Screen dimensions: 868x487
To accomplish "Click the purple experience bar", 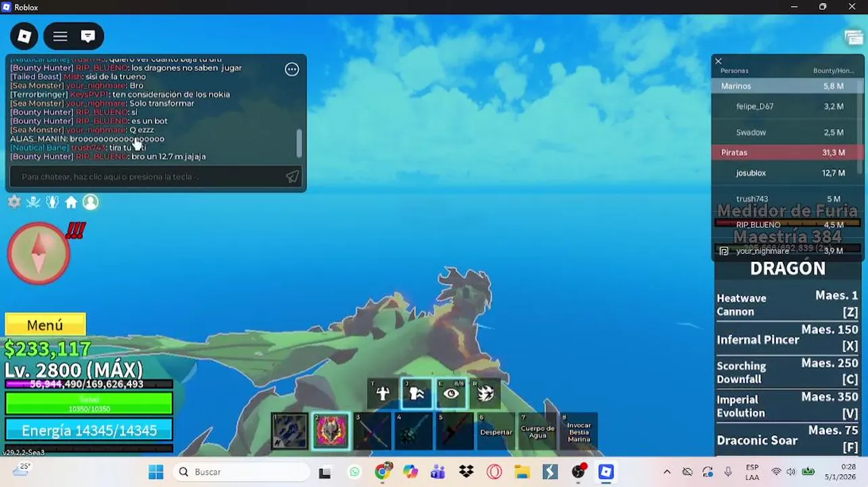I will click(89, 384).
